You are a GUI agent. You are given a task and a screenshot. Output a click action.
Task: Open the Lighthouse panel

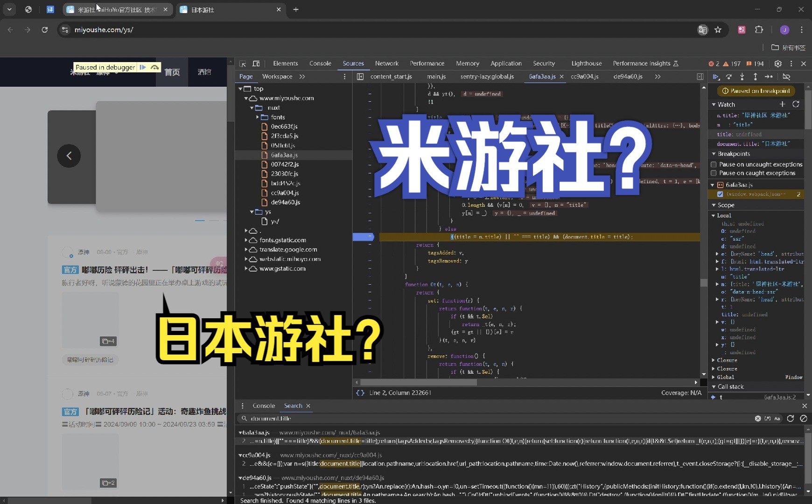(x=586, y=63)
